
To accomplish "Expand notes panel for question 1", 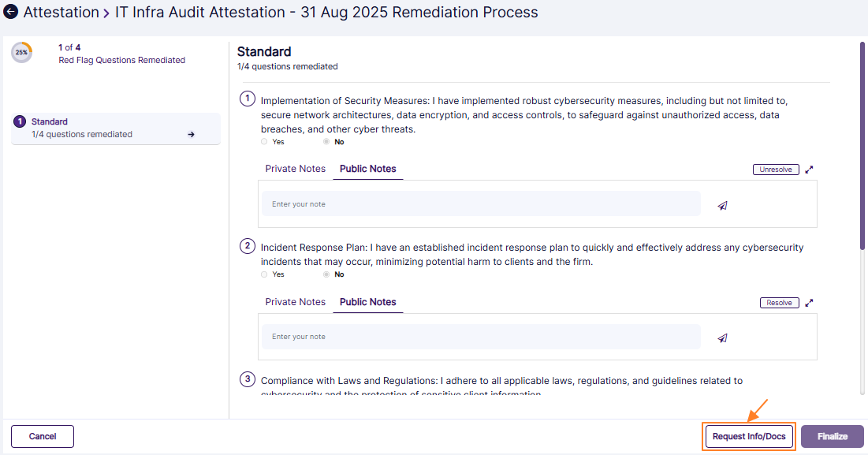I will tap(809, 170).
